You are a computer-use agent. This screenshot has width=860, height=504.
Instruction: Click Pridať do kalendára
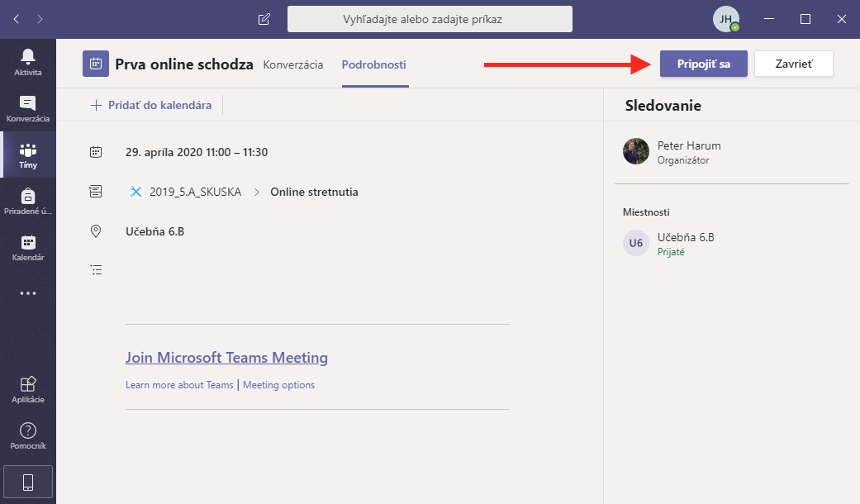[x=151, y=105]
